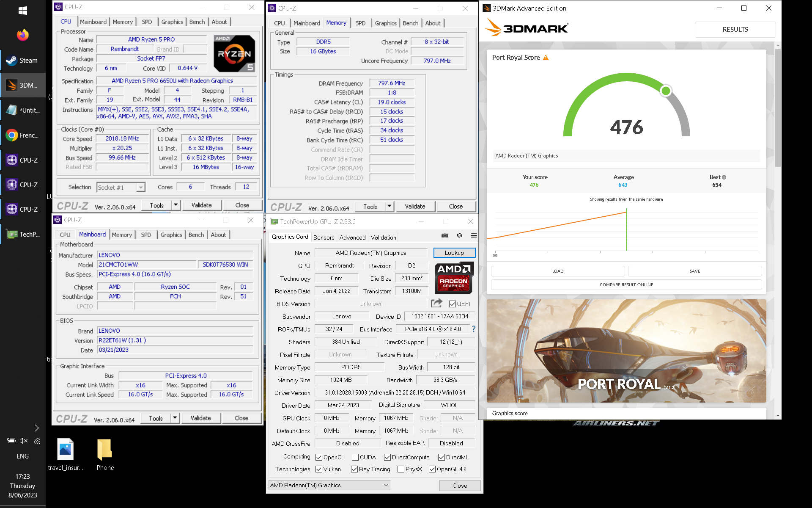Click the gauge knob on Port Royal score
The image size is (812, 508).
pos(666,91)
